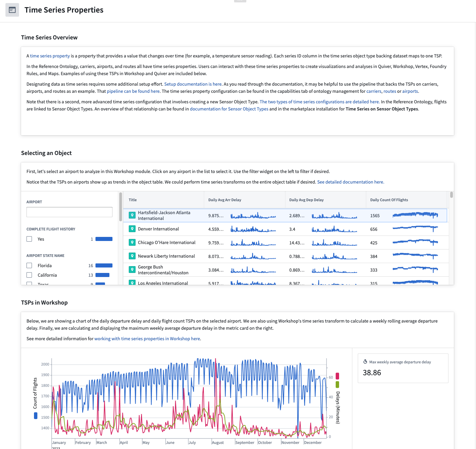This screenshot has height=449, width=476.
Task: Click the red delay legend swatch
Action: [337, 376]
